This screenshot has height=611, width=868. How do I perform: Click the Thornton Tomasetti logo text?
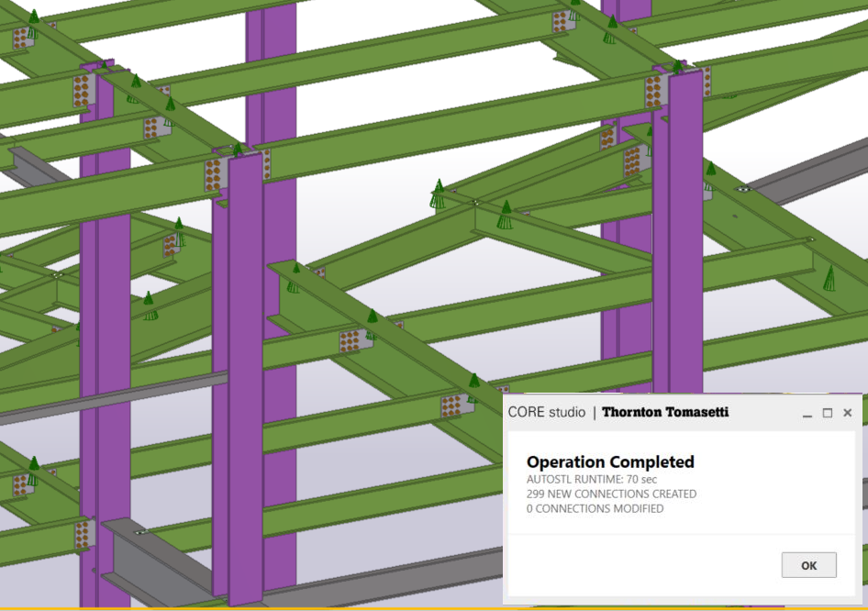665,413
